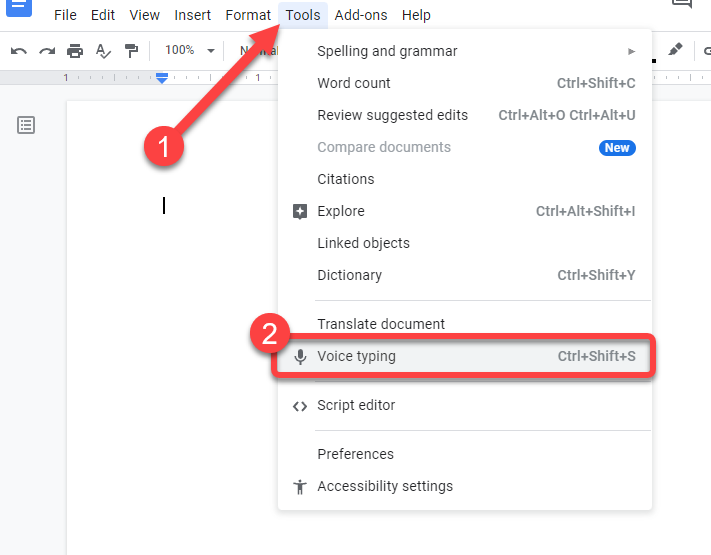Viewport: 711px width, 555px height.
Task: Open the Format menu
Action: coord(248,15)
